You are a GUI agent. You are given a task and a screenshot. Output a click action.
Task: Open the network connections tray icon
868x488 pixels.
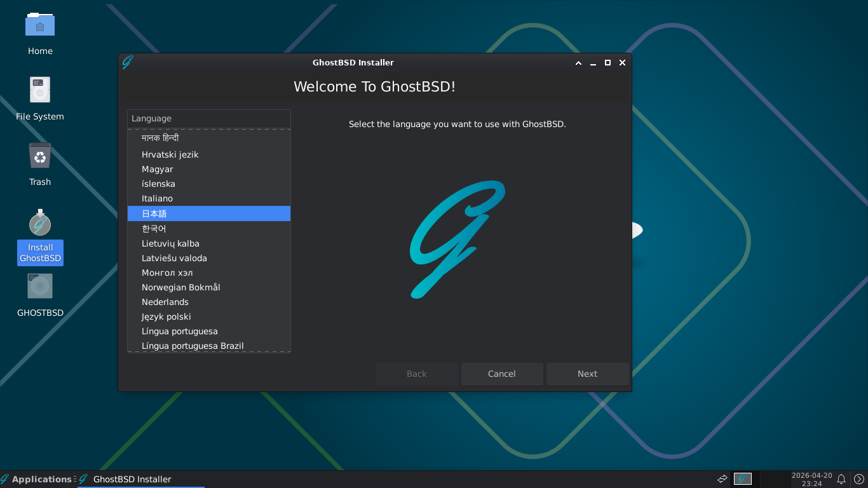tap(722, 479)
